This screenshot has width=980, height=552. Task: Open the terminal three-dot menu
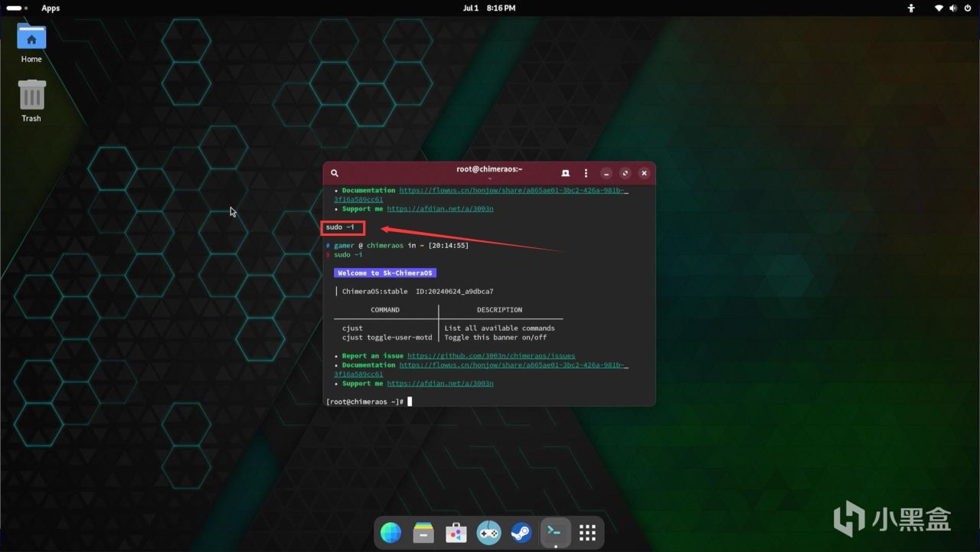pos(586,173)
